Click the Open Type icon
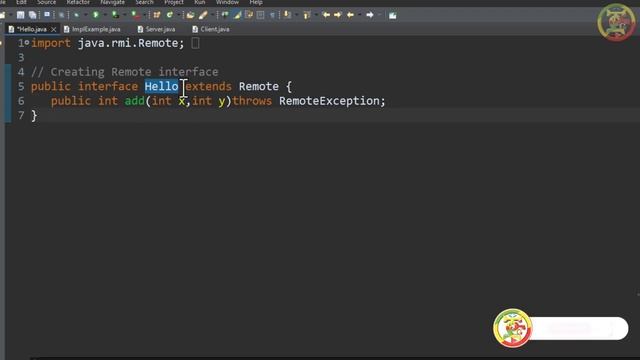Screen dimensions: 640x360 190,15
